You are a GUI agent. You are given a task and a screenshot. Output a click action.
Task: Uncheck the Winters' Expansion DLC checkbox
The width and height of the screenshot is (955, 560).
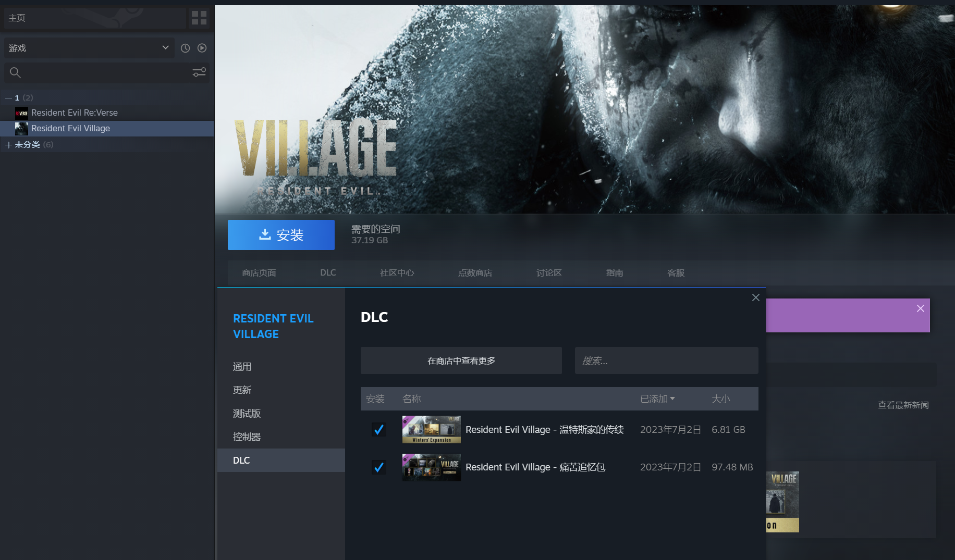(x=379, y=430)
